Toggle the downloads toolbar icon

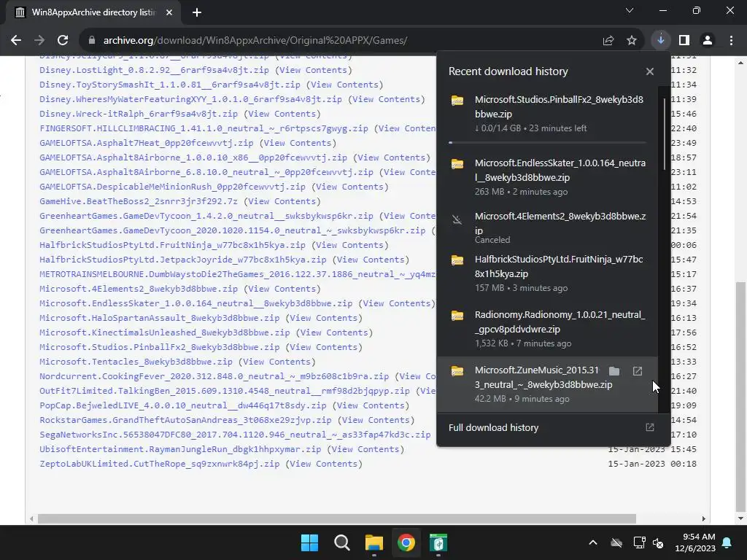(x=661, y=41)
